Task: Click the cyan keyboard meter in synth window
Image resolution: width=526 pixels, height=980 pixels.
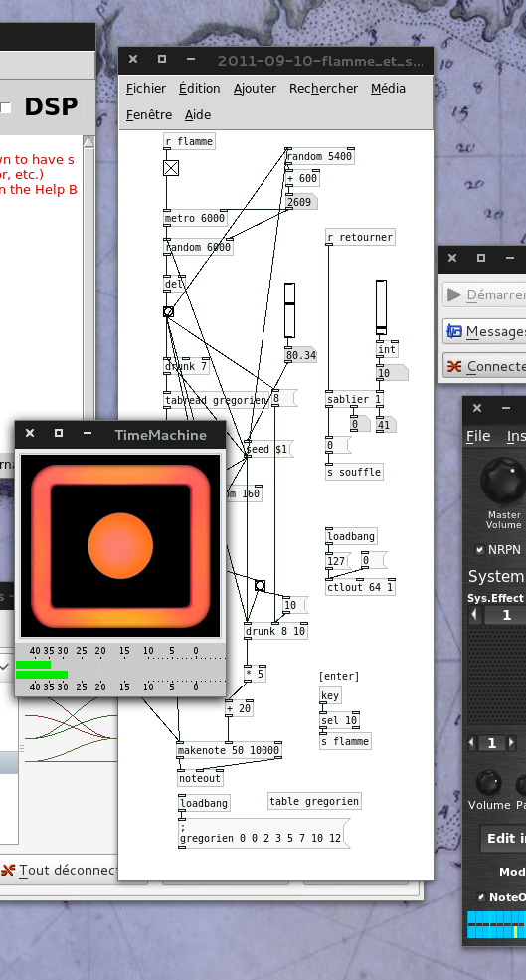Action: click(x=496, y=925)
